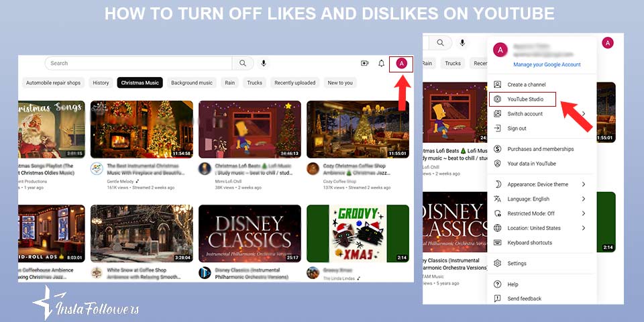
Task: Expand the Language: English chevron
Action: [x=583, y=199]
